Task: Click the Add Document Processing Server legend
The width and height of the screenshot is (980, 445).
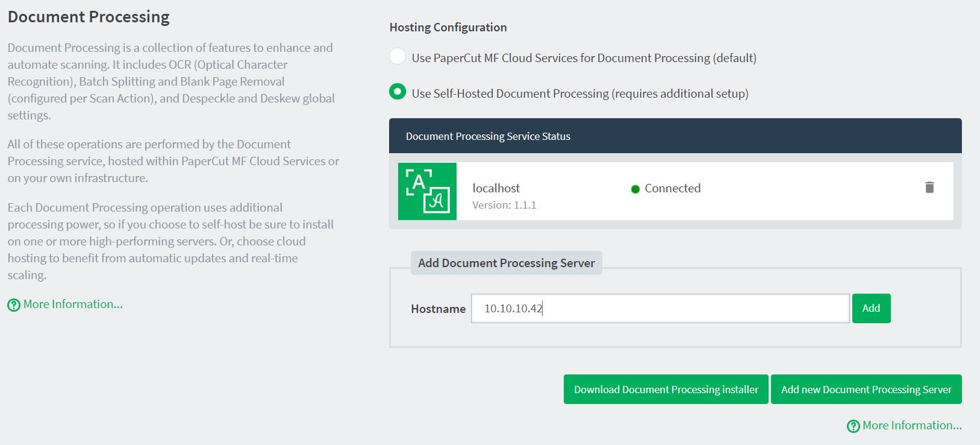Action: [507, 263]
